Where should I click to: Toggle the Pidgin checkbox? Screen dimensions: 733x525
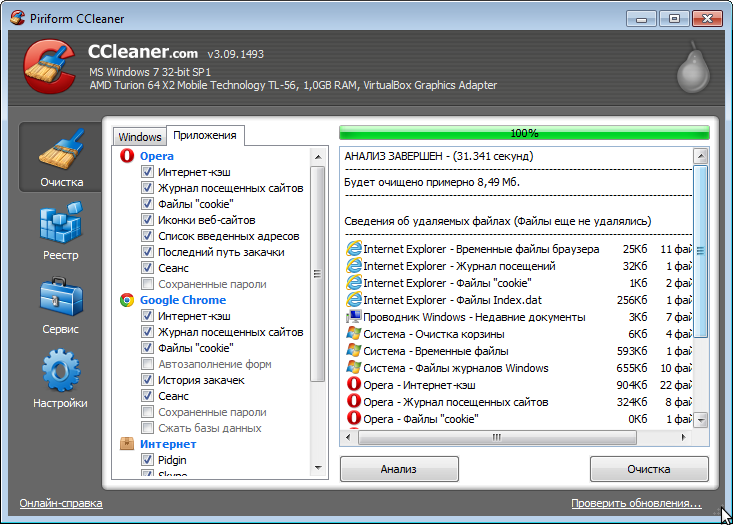tap(147, 460)
